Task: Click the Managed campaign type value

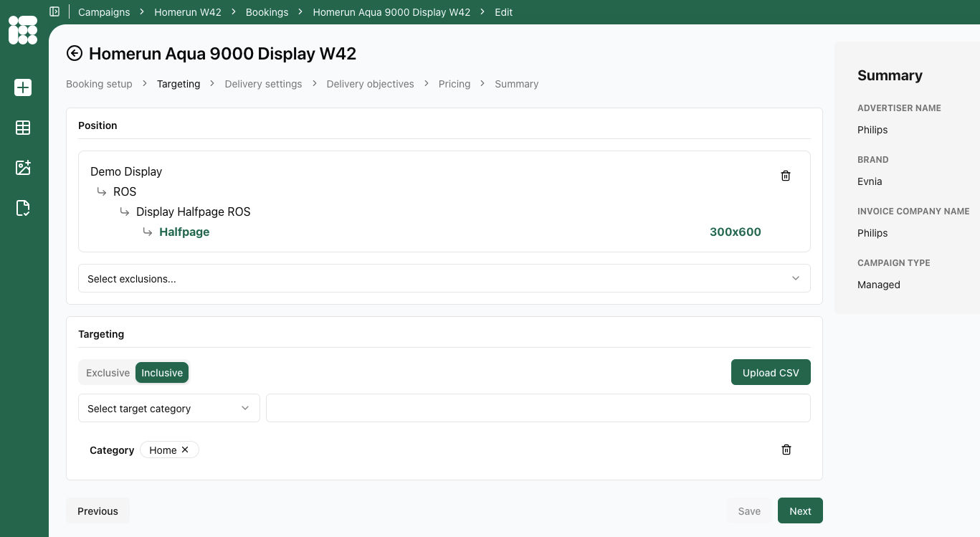Action: 879,285
